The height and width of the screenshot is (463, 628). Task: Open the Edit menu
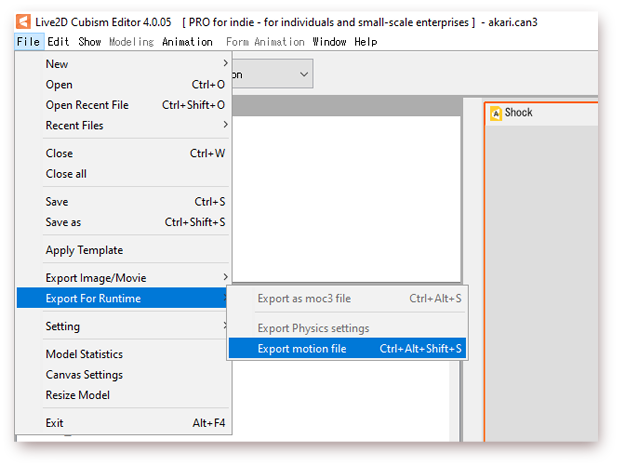point(58,42)
